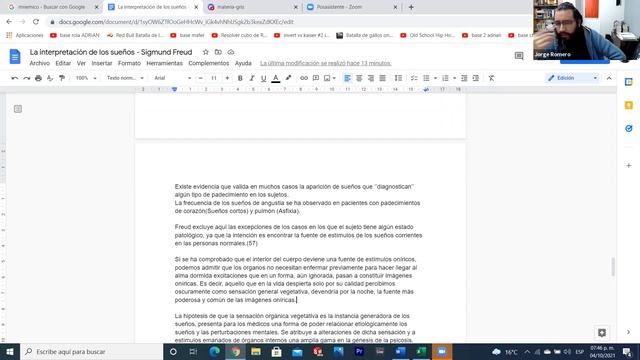
Task: Switch to materia gris tab
Action: click(253, 7)
